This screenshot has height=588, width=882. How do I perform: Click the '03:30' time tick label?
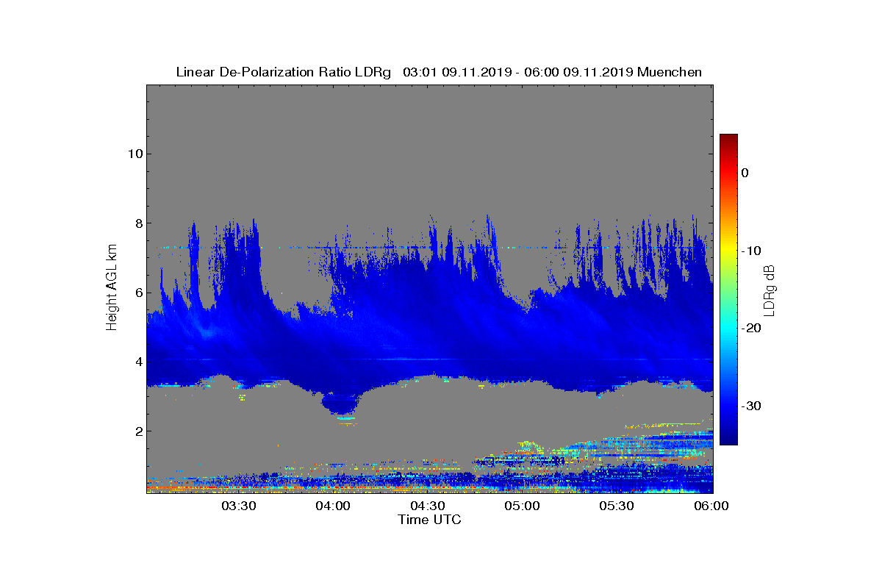pos(239,506)
